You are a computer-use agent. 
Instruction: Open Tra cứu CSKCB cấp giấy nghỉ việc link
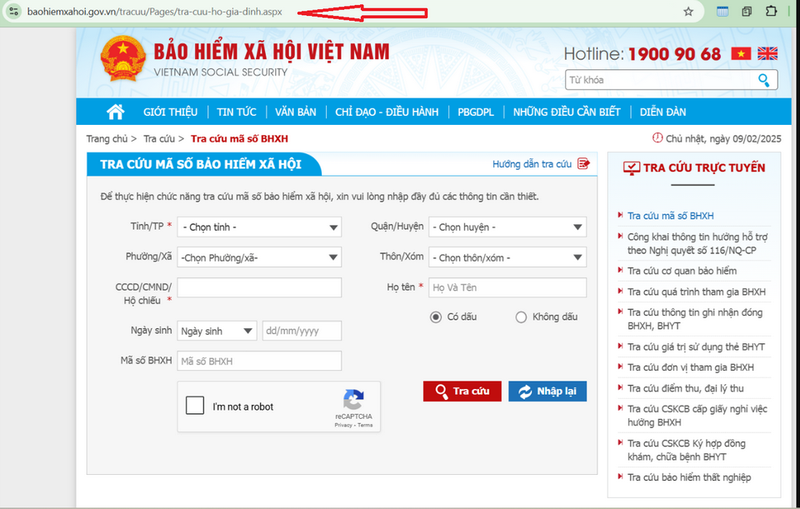coord(697,415)
